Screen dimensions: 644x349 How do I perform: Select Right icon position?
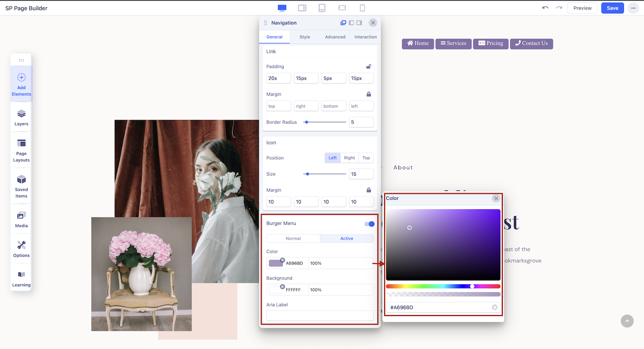[349, 158]
